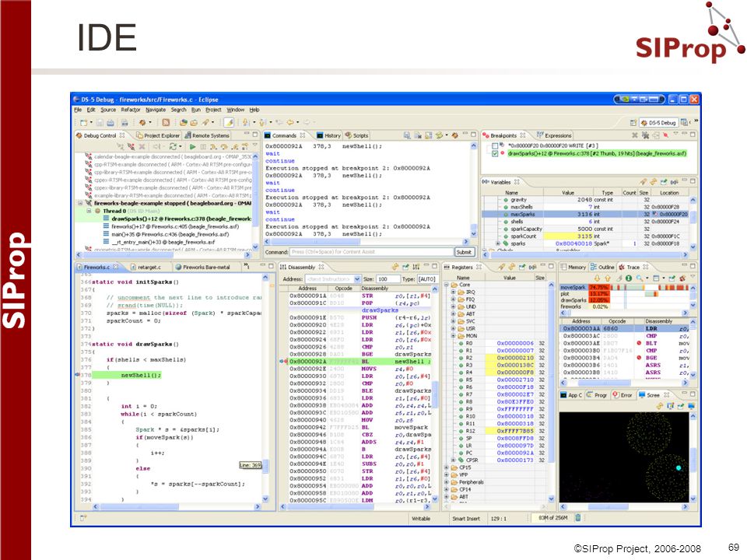Click the remove breakpoint X icon in Breakpoints view

tap(635, 135)
